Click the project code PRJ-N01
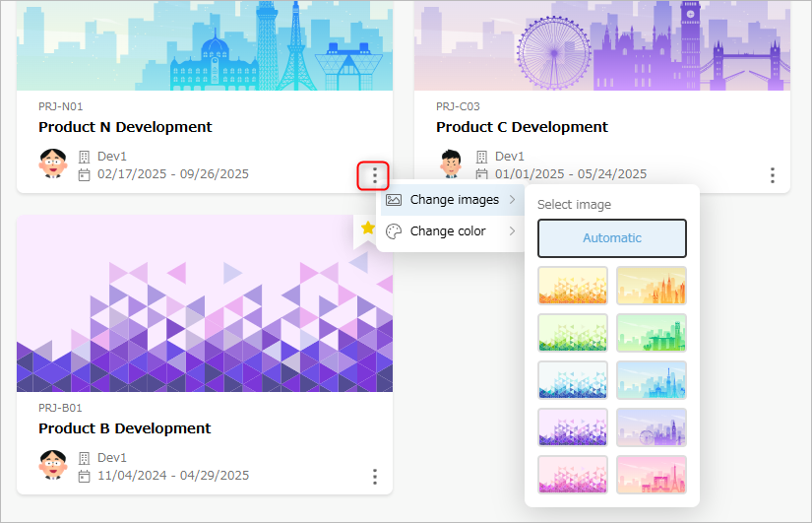The width and height of the screenshot is (812, 523). [61, 106]
